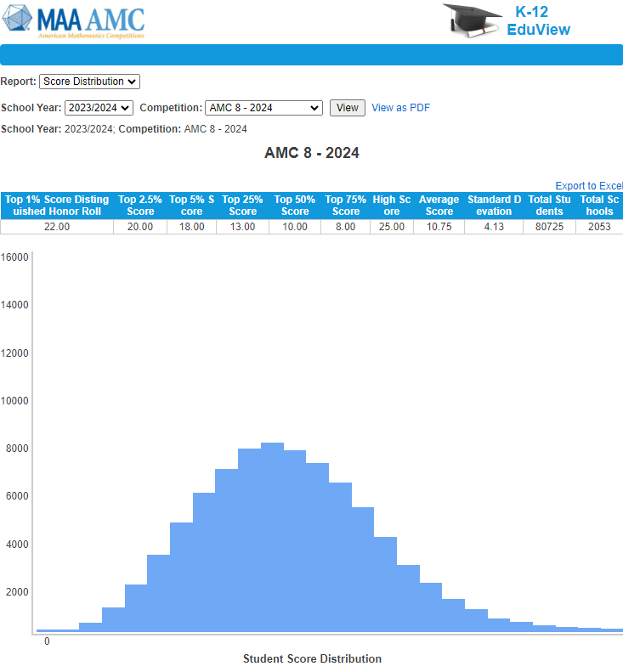The height and width of the screenshot is (672, 623).
Task: Select the 10.00 table cell
Action: coord(295,227)
